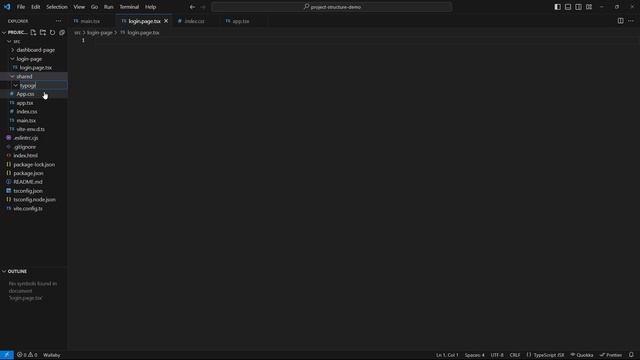Open the Edit menu
640x360 pixels.
click(x=36, y=7)
